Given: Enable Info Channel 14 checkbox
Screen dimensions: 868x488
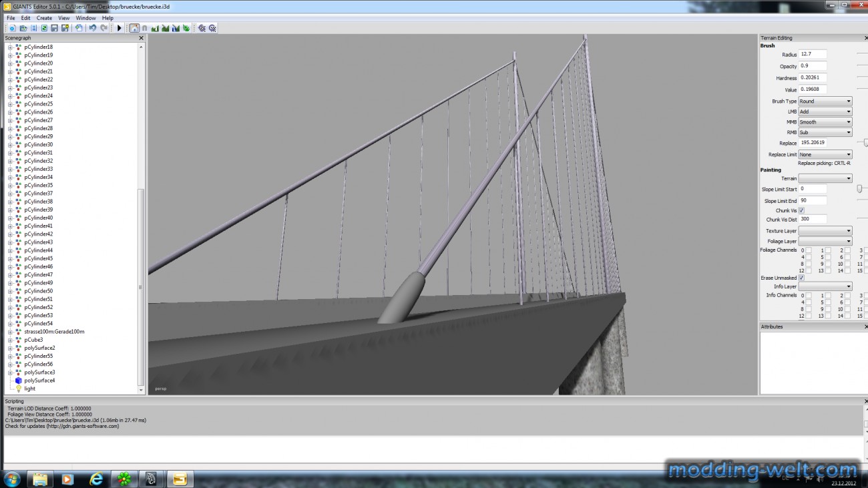Looking at the screenshot, I should pyautogui.click(x=848, y=316).
